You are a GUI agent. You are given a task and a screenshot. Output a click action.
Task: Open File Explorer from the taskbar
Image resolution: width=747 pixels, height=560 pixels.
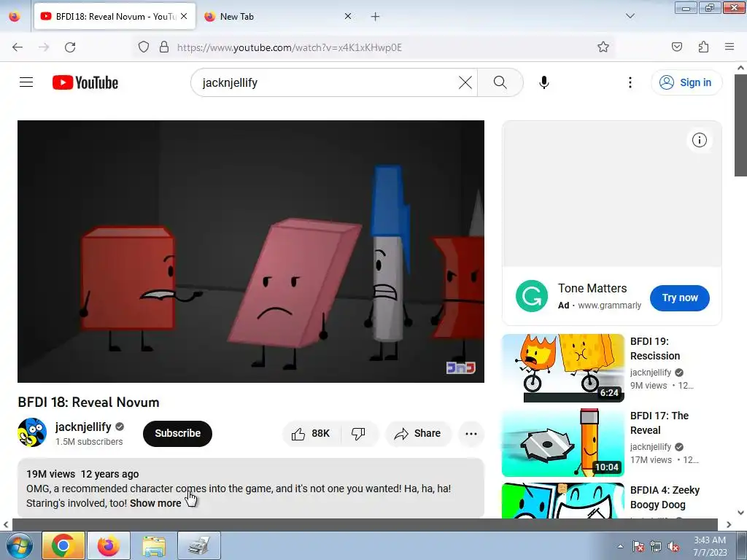[x=154, y=545]
